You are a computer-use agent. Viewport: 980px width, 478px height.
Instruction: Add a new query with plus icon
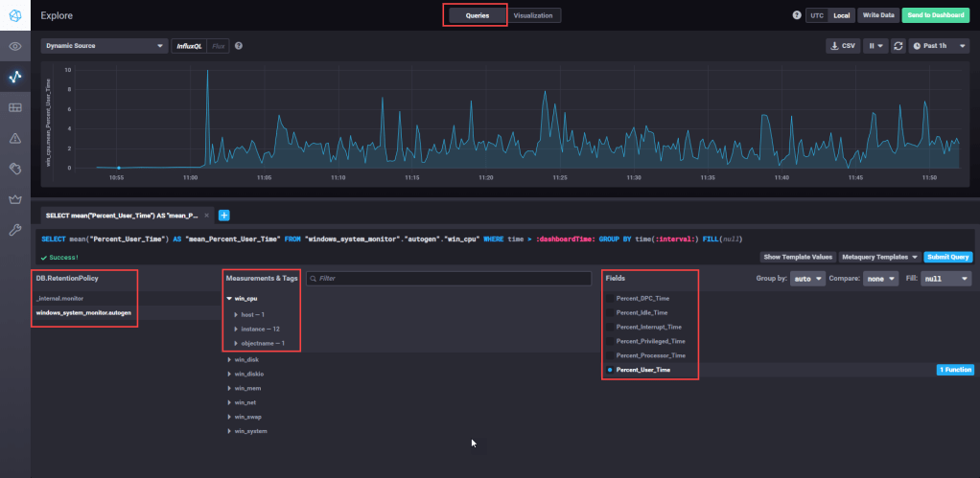click(x=224, y=216)
